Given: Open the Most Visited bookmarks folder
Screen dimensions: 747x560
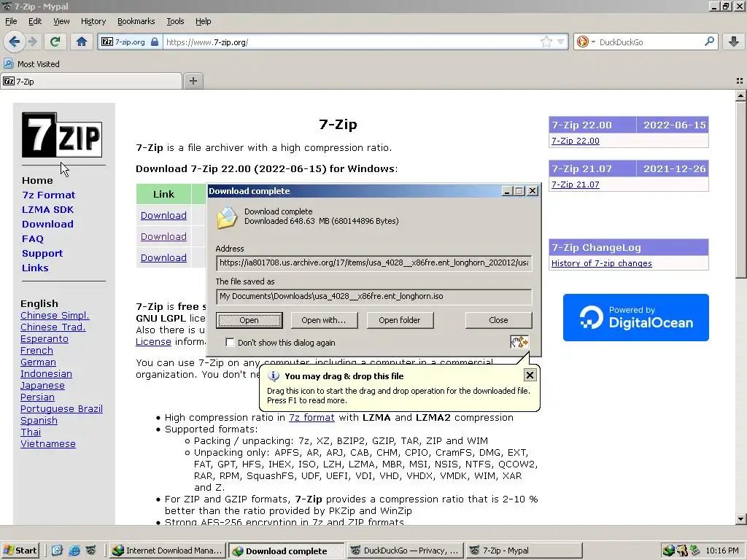Looking at the screenshot, I should (x=32, y=64).
